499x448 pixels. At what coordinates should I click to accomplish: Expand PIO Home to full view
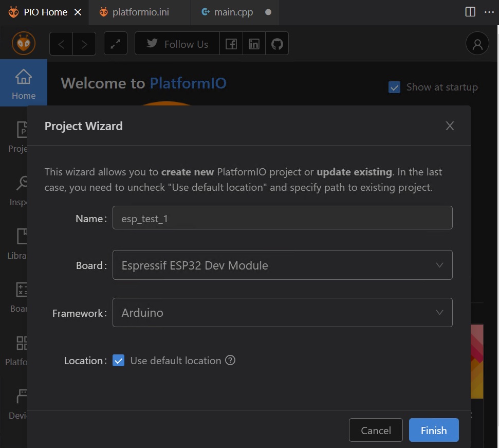tap(116, 44)
